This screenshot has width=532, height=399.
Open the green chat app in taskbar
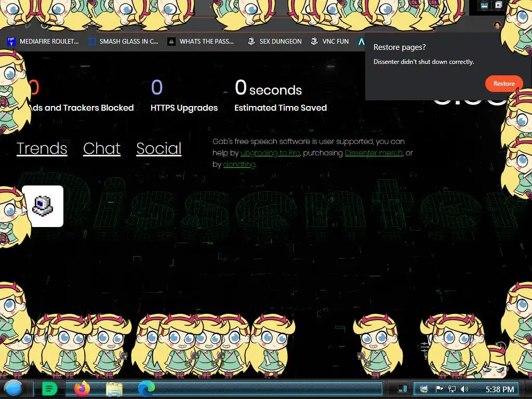coord(49,389)
